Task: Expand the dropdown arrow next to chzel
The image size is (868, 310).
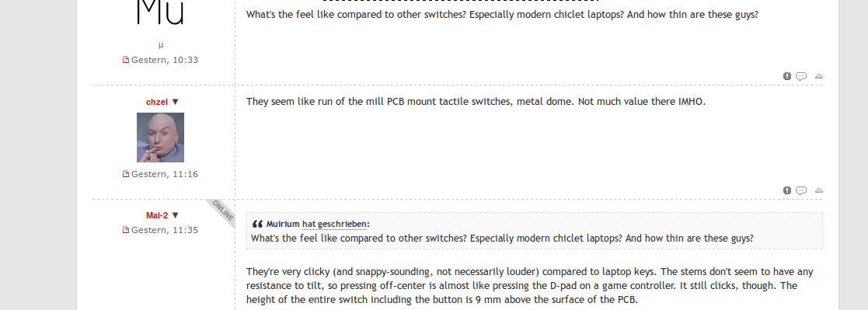Action: (176, 102)
